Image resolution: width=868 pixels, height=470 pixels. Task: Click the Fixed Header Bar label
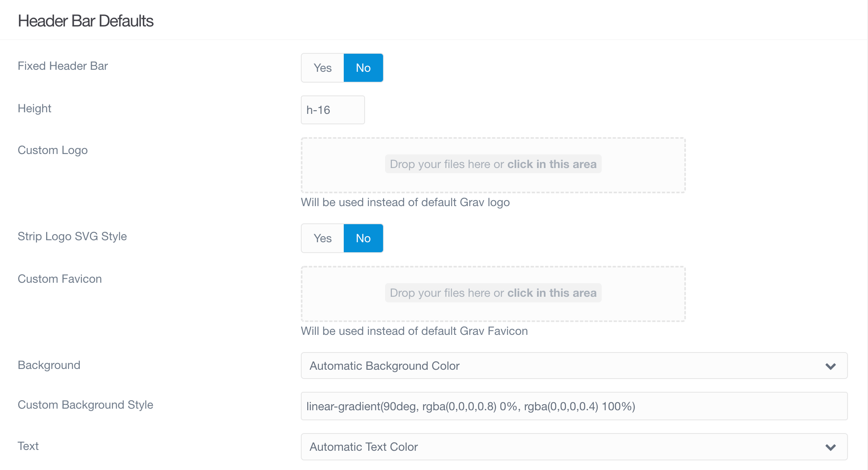(x=63, y=66)
